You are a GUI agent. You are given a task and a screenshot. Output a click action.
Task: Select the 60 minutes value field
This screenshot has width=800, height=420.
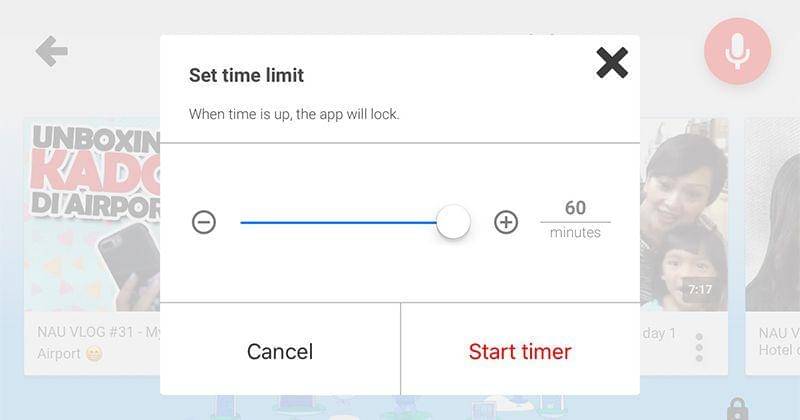(575, 208)
